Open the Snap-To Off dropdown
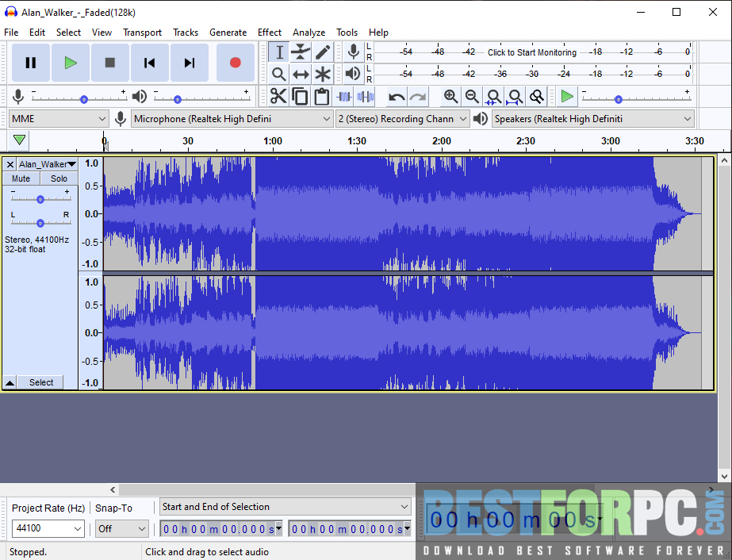The height and width of the screenshot is (560, 732). (x=122, y=528)
